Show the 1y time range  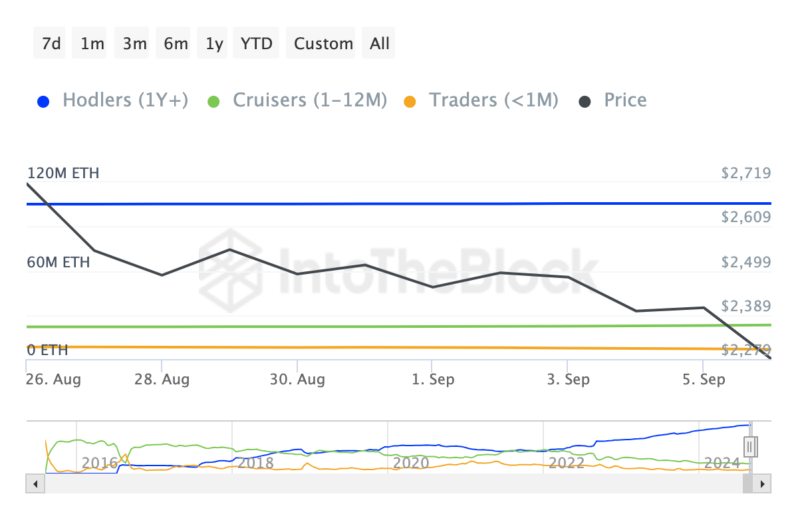click(214, 43)
